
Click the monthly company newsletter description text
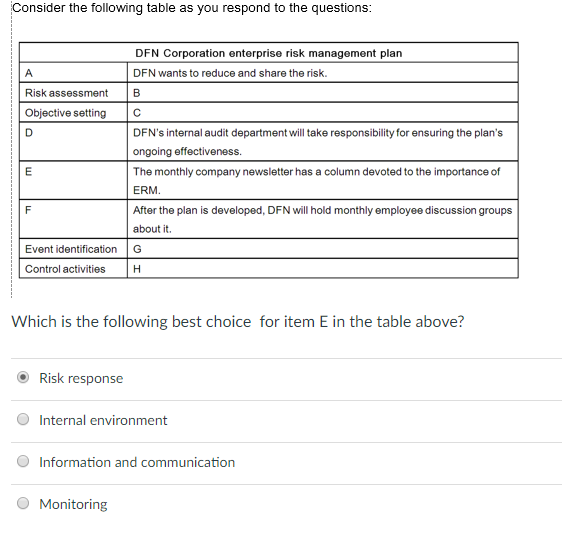pos(316,181)
